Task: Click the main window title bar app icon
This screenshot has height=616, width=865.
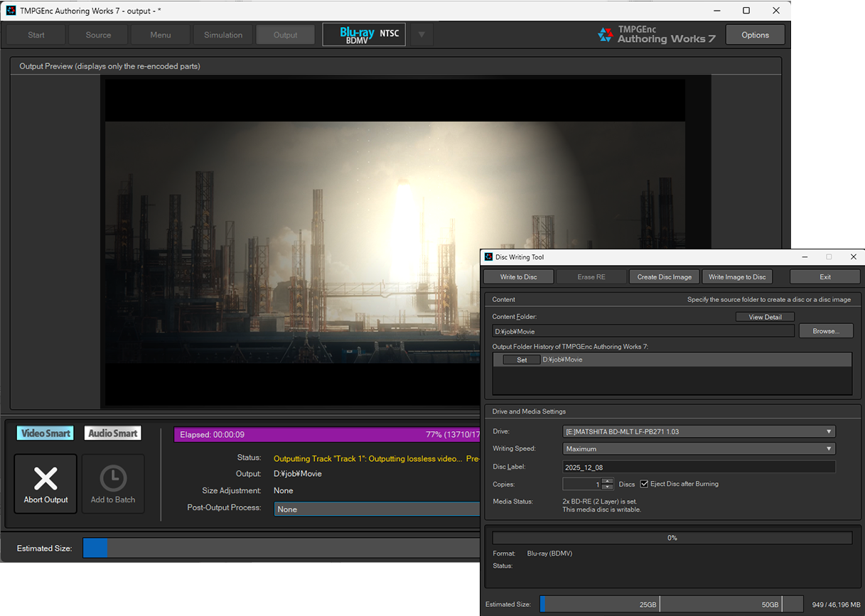Action: point(11,11)
